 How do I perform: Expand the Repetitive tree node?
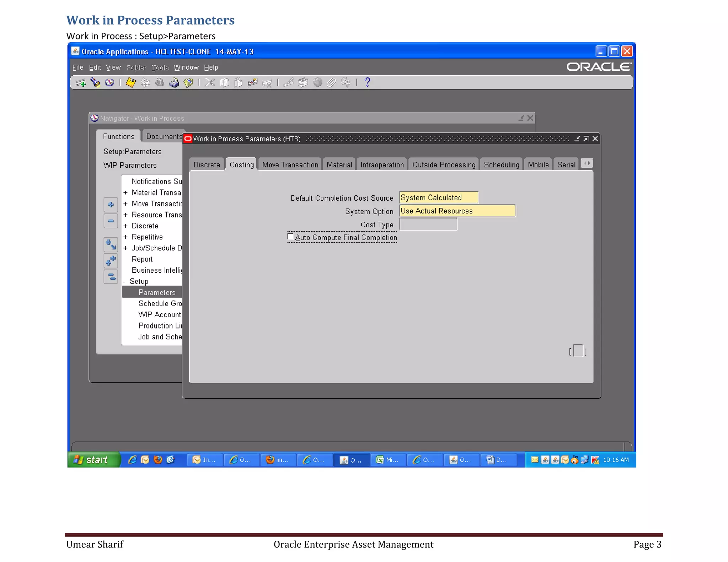(125, 237)
